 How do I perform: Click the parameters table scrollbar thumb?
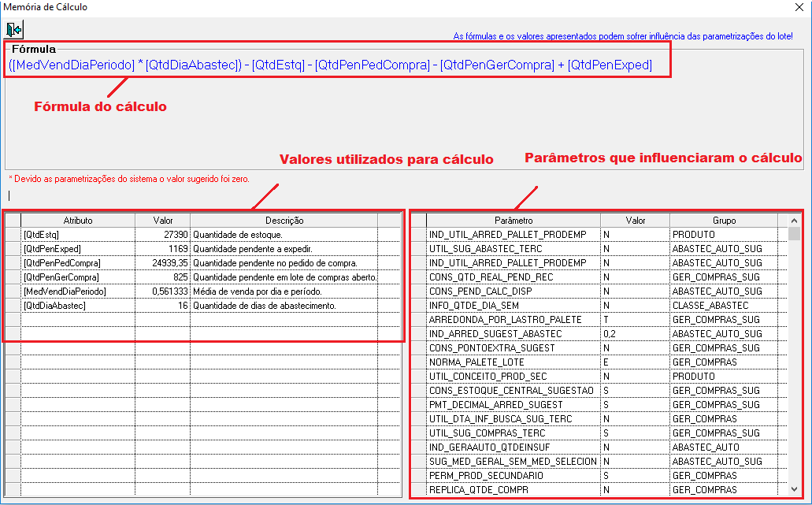(x=794, y=234)
